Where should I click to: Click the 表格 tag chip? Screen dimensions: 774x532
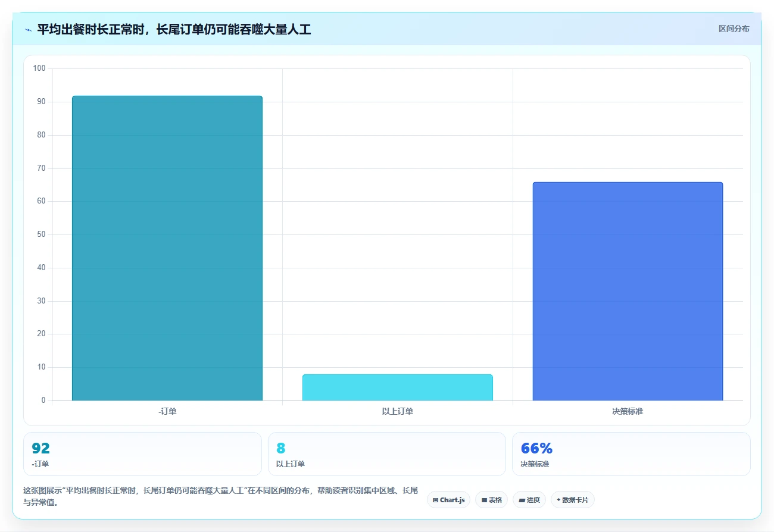coord(491,500)
